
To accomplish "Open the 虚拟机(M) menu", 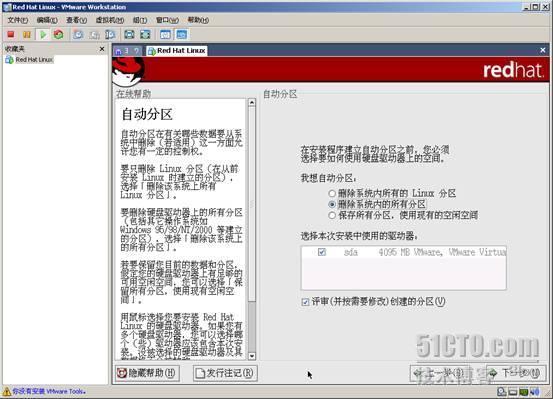I will [x=110, y=20].
